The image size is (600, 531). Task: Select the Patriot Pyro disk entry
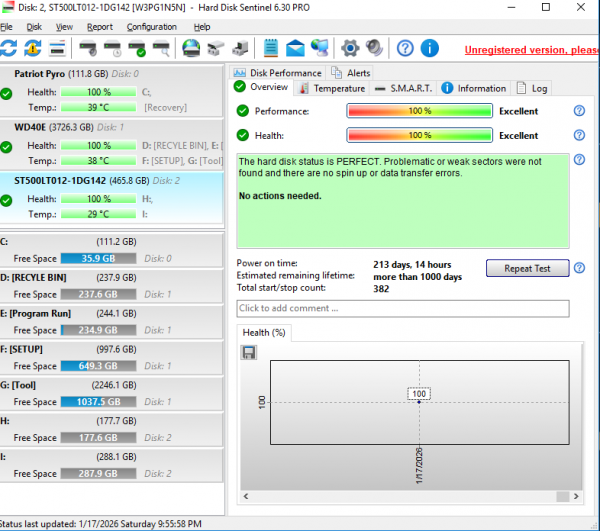112,91
